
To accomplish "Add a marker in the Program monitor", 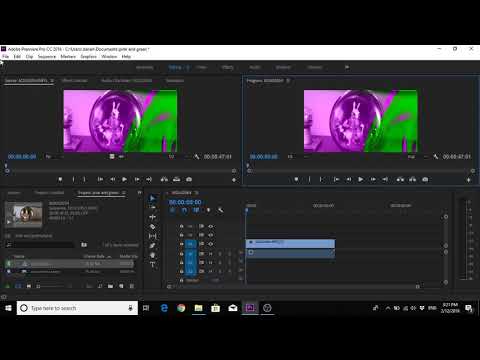I will 296,179.
